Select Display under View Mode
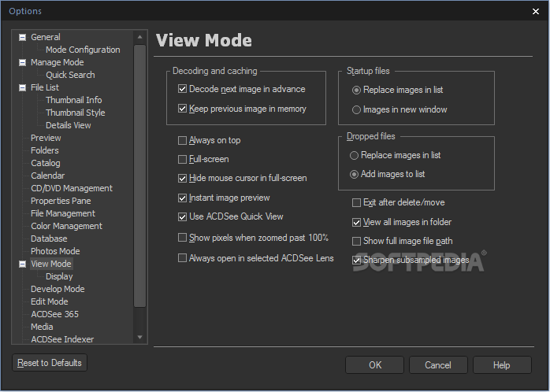Image resolution: width=550 pixels, height=392 pixels. pyautogui.click(x=59, y=277)
